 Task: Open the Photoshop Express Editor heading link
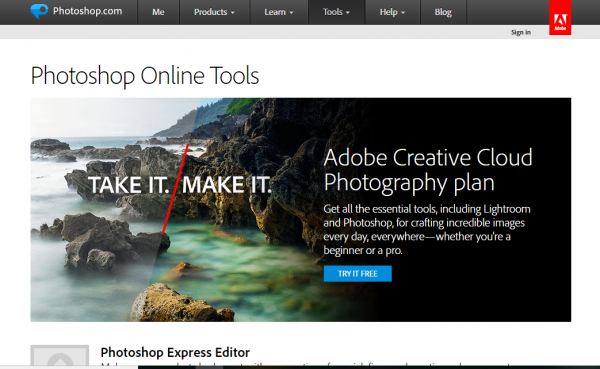[x=175, y=352]
